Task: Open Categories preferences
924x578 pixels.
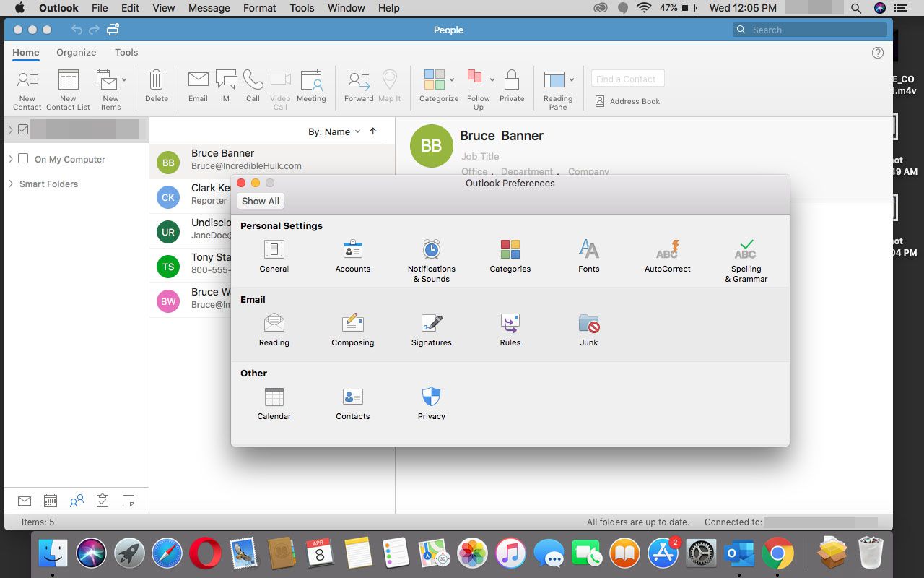Action: pyautogui.click(x=510, y=256)
